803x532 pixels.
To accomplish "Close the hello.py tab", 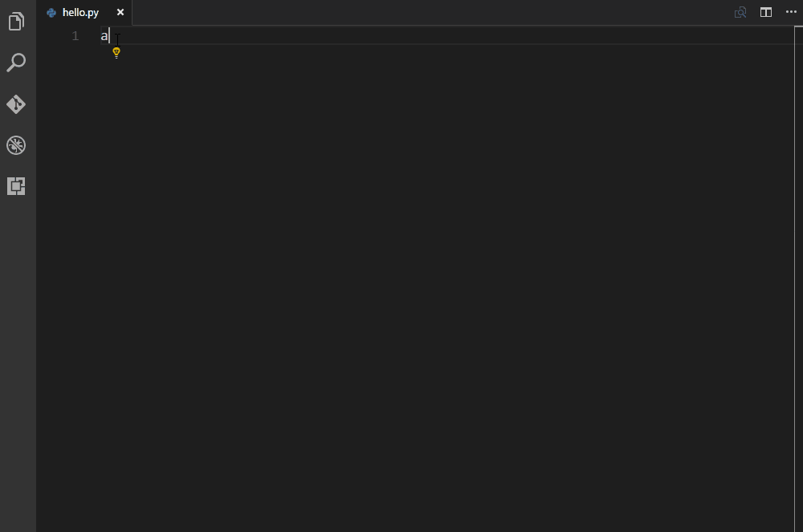I will (x=120, y=12).
